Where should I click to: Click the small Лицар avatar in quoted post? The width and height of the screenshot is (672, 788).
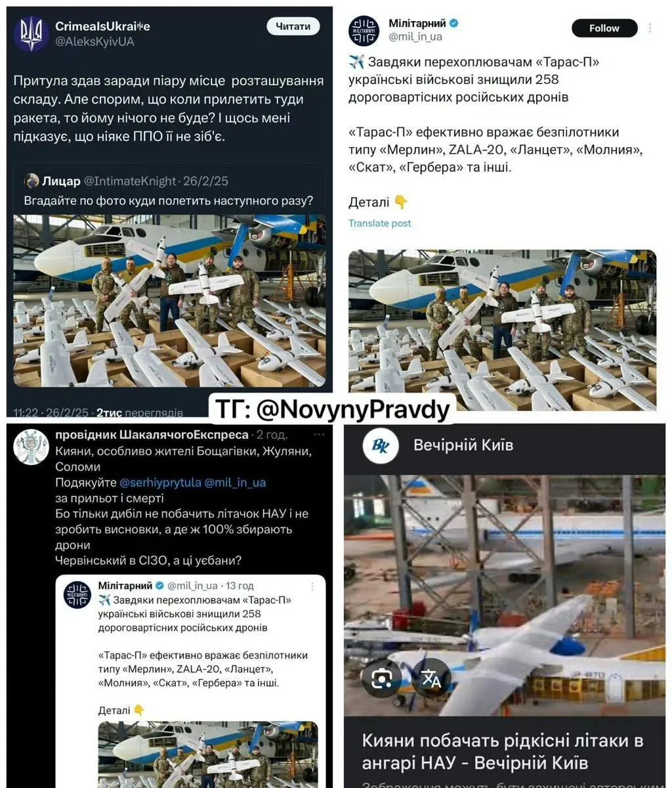coord(31,181)
